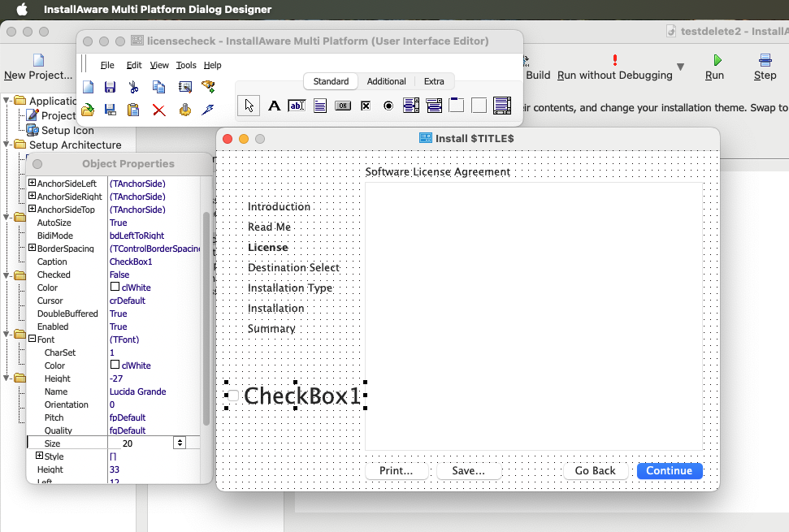Open the Edit menu
789x532 pixels.
pos(134,65)
